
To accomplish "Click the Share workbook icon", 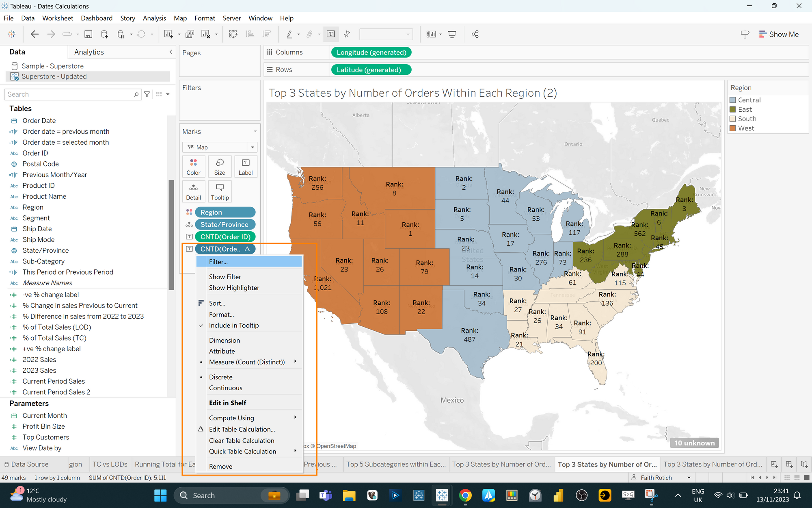I will (475, 35).
